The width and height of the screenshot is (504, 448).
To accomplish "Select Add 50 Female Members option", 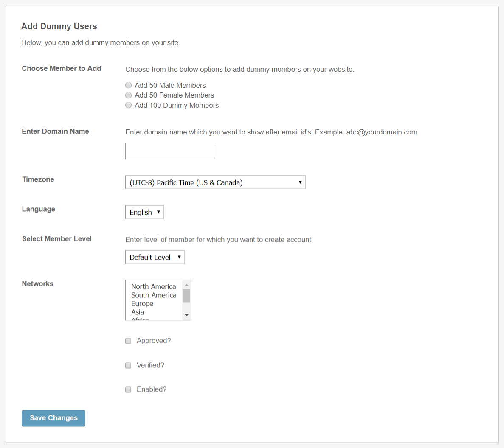I will pos(129,95).
